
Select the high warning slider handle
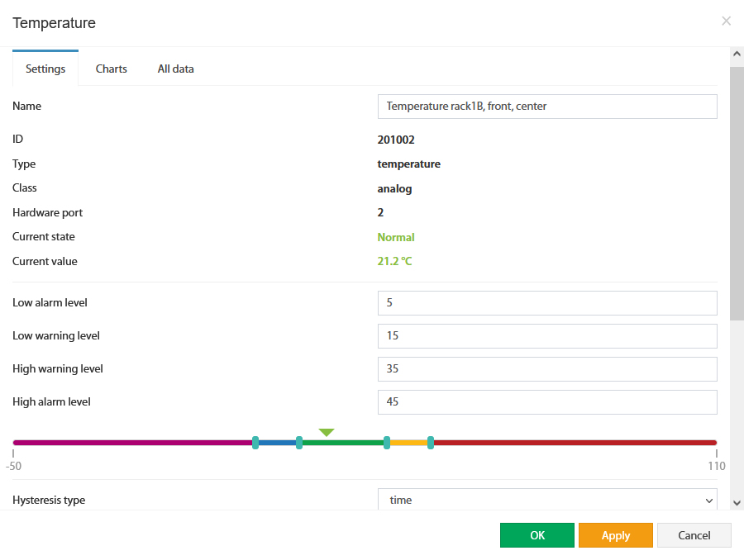point(387,443)
